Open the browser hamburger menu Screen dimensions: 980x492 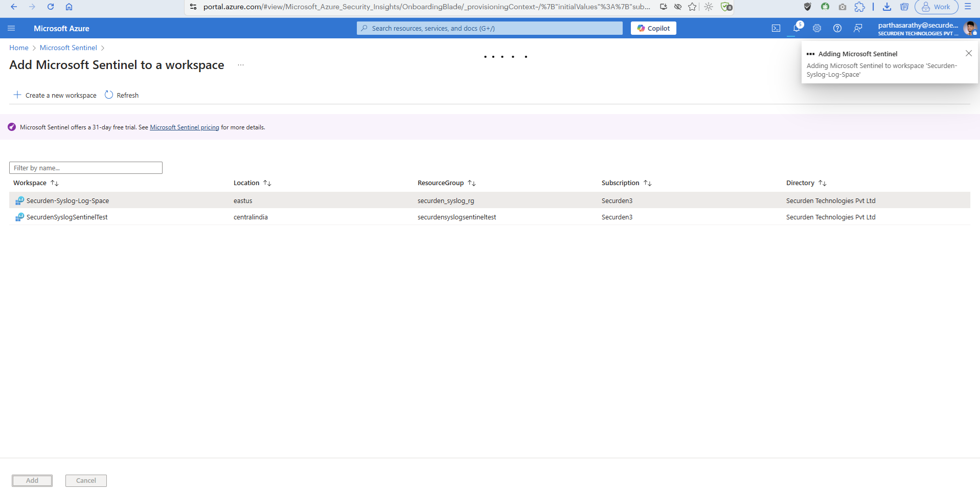pos(968,7)
